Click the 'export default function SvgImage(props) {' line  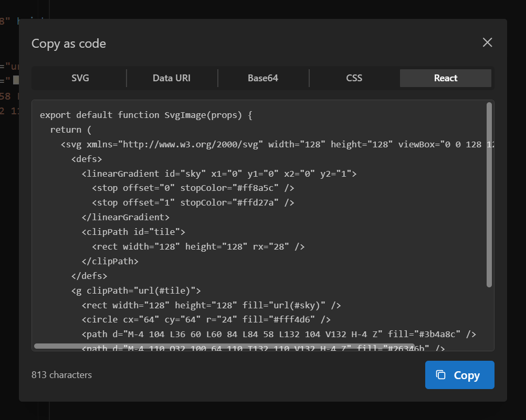pos(146,115)
